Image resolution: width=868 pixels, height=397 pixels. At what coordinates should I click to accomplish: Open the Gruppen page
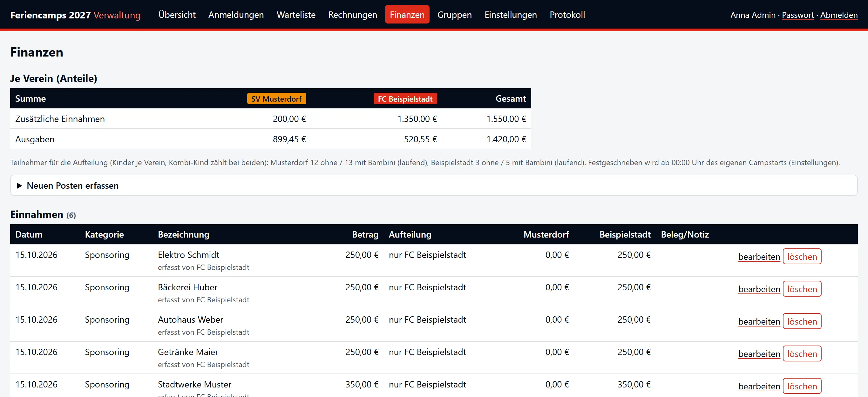point(454,15)
